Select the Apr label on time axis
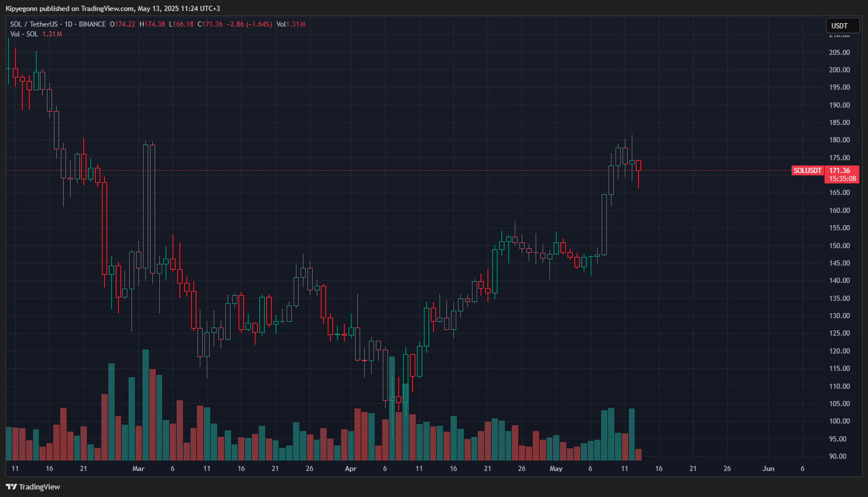This screenshot has height=497, width=868. pos(350,469)
